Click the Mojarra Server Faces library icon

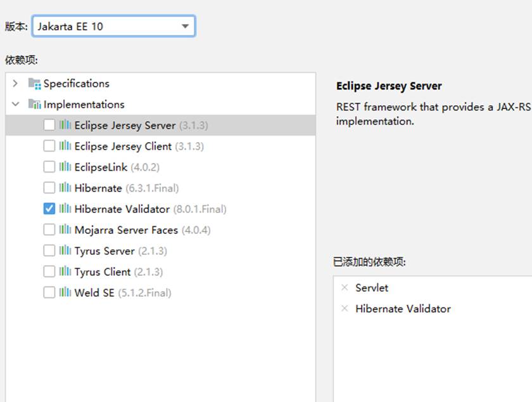click(x=65, y=230)
